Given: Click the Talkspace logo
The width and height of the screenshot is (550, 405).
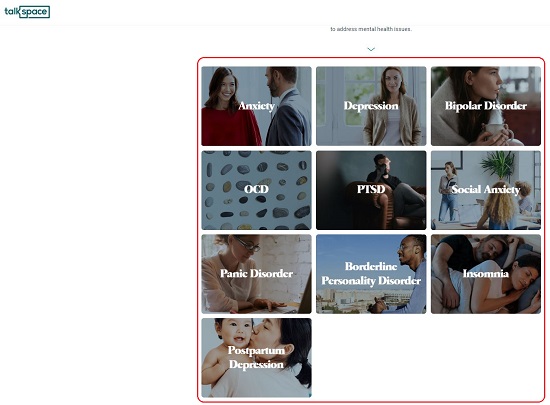Looking at the screenshot, I should (x=27, y=12).
